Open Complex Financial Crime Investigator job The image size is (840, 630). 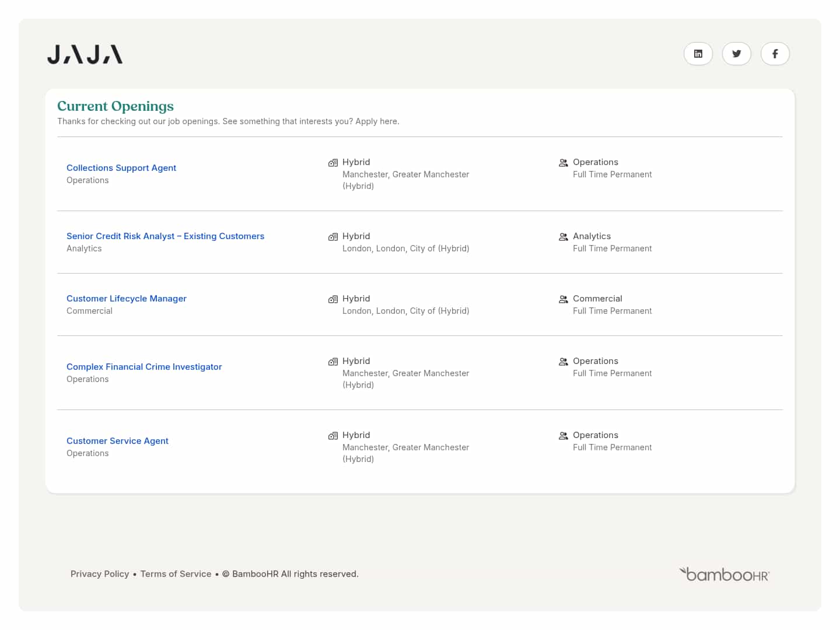pos(144,367)
